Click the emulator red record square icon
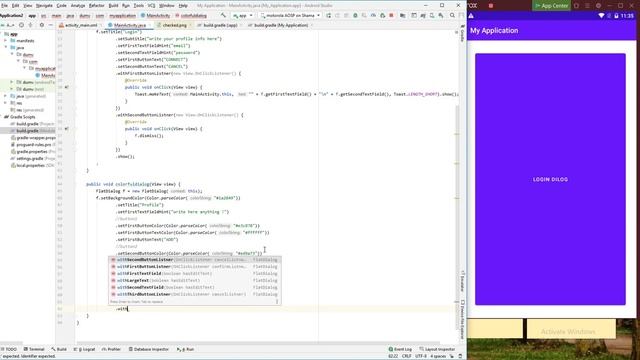 coord(491,6)
